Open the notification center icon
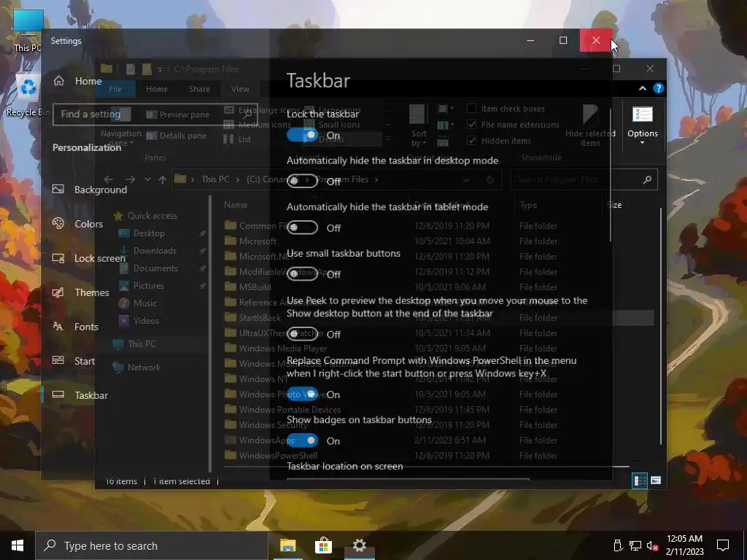 coord(723,545)
